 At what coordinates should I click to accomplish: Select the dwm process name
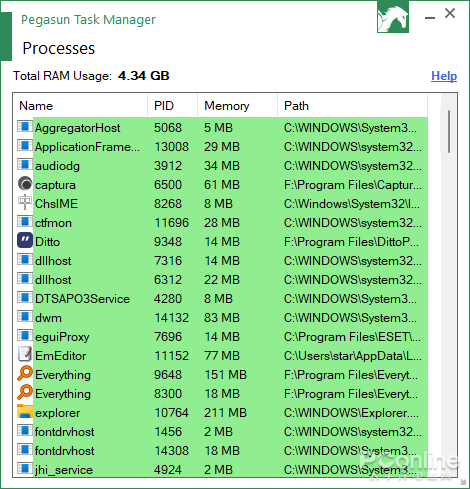tap(48, 318)
